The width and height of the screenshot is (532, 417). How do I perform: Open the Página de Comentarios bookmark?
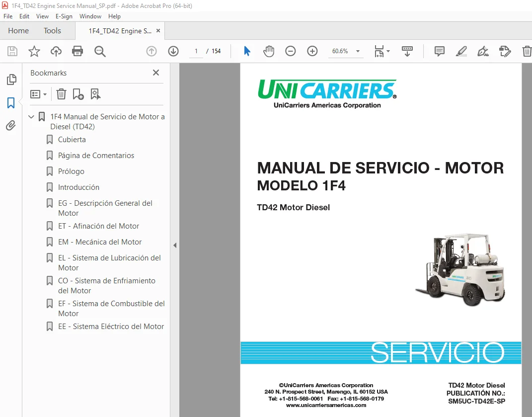pyautogui.click(x=96, y=156)
